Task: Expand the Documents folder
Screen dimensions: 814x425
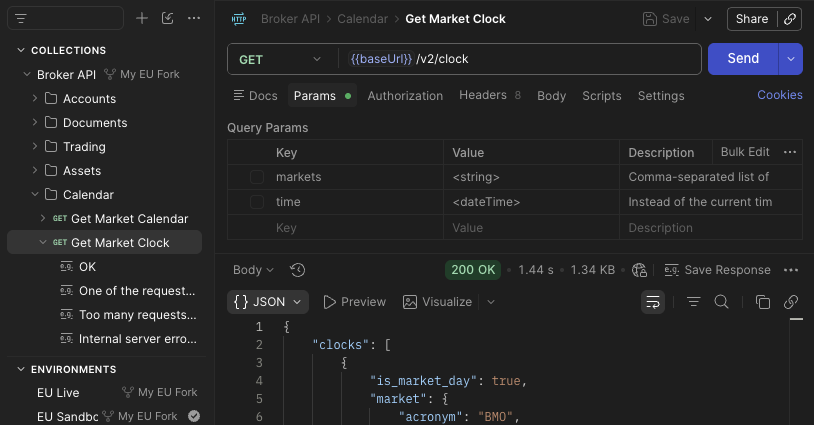Action: tap(35, 122)
